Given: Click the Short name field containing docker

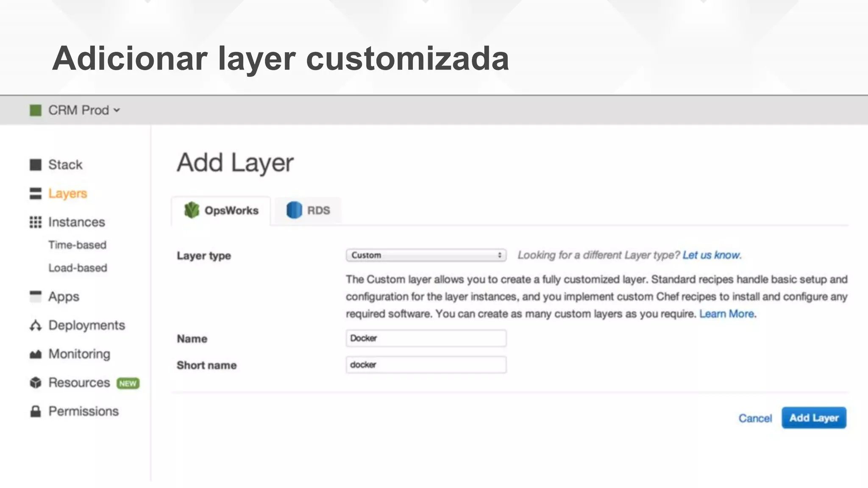Looking at the screenshot, I should pyautogui.click(x=426, y=365).
